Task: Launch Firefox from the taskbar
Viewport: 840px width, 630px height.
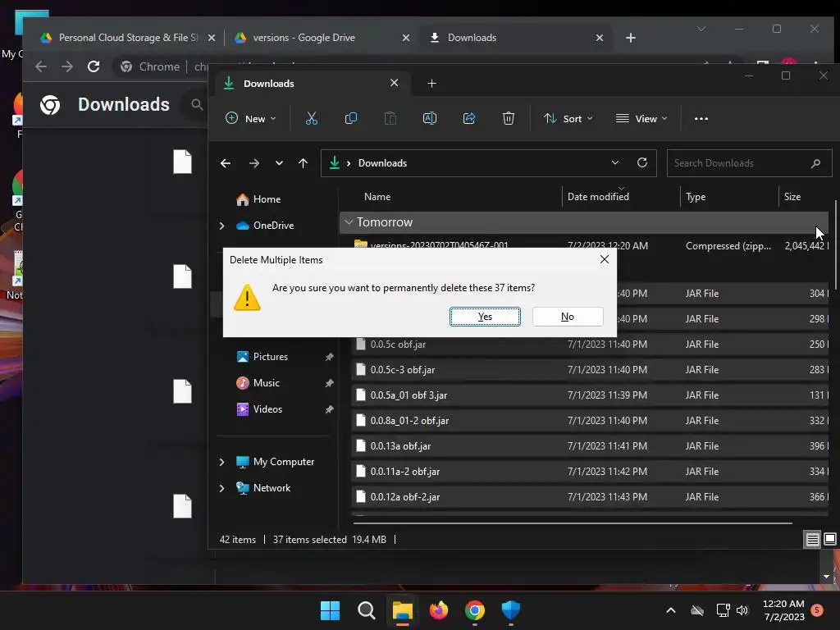Action: click(x=439, y=610)
